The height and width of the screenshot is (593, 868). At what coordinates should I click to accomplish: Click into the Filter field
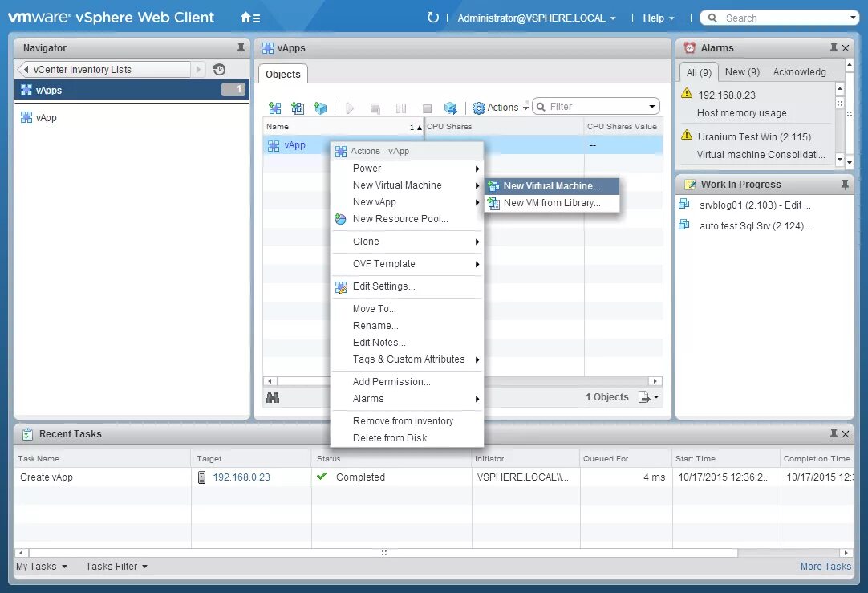pos(595,106)
